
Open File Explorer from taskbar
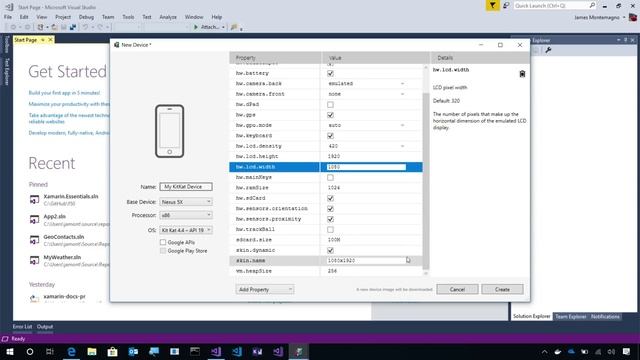pyautogui.click(x=92, y=351)
